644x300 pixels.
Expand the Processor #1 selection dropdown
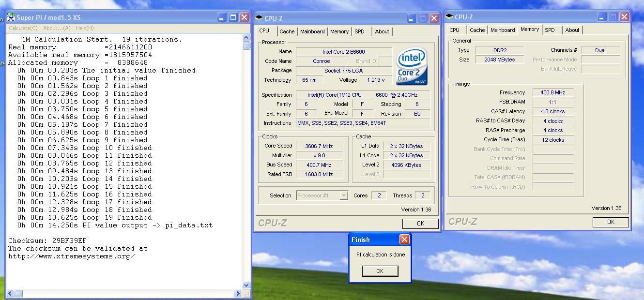tap(344, 195)
